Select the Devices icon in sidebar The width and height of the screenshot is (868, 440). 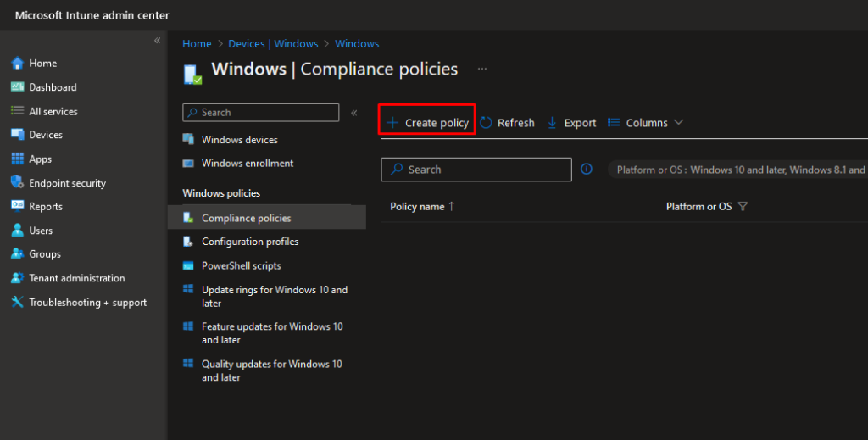(x=18, y=135)
